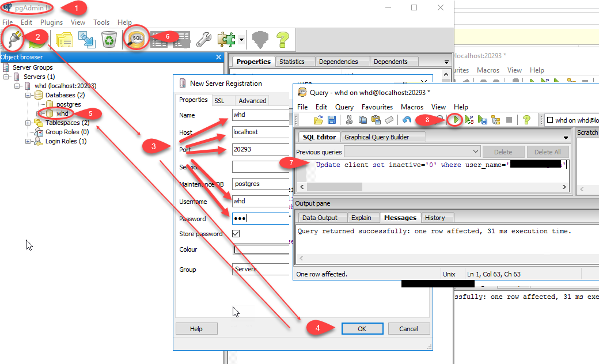599x364 pixels.
Task: Open the Favourites menu in Query window
Action: click(377, 107)
